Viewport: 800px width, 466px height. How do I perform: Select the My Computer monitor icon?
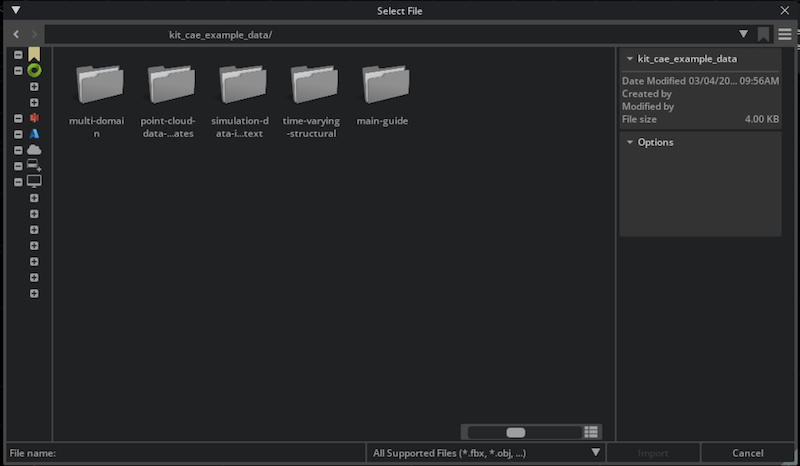34,181
